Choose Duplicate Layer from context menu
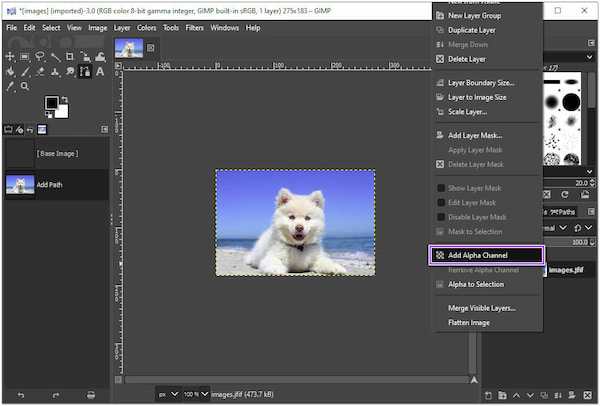The image size is (600, 406). point(486,30)
